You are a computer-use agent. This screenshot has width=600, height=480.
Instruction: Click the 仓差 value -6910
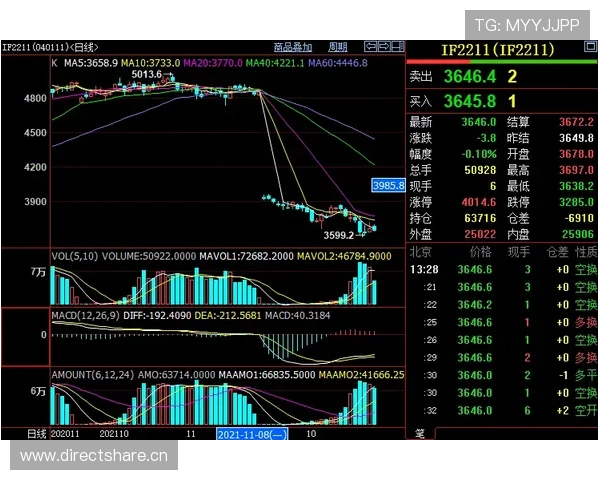pyautogui.click(x=579, y=218)
